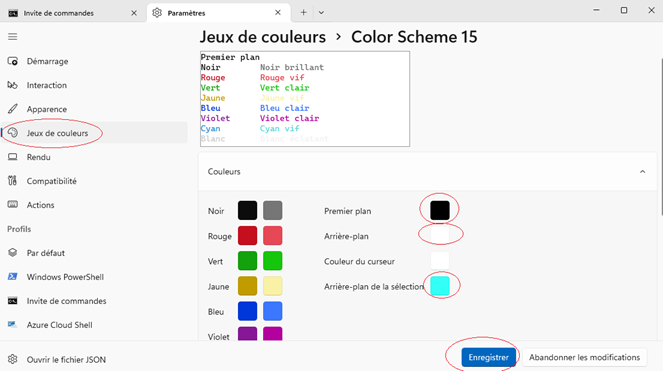This screenshot has width=663, height=371.
Task: Click the Enregistrer button
Action: [488, 357]
